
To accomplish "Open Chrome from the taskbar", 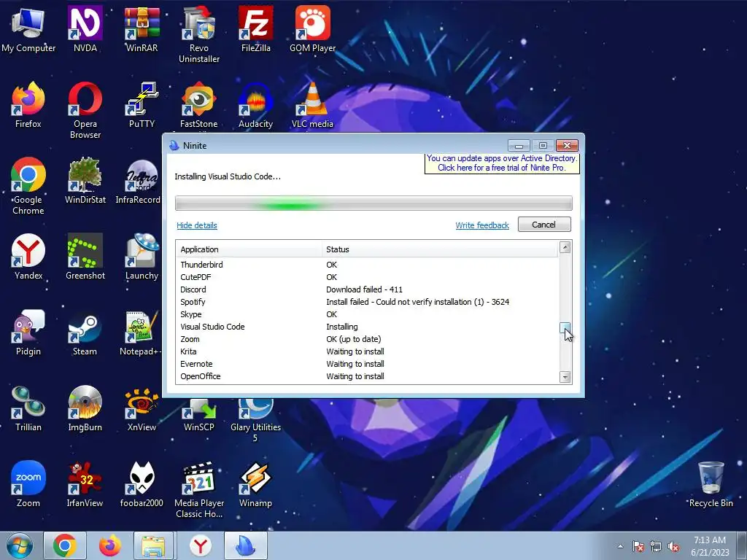I will [65, 545].
